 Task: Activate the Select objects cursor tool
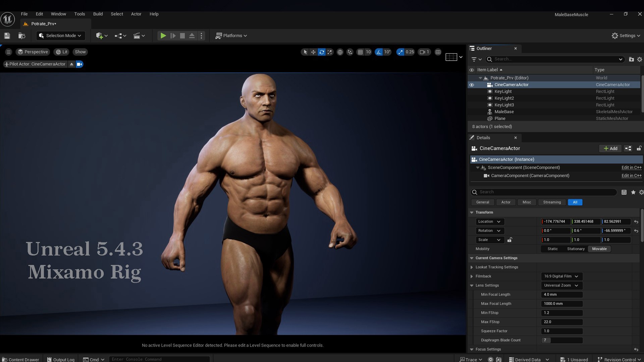(x=305, y=52)
